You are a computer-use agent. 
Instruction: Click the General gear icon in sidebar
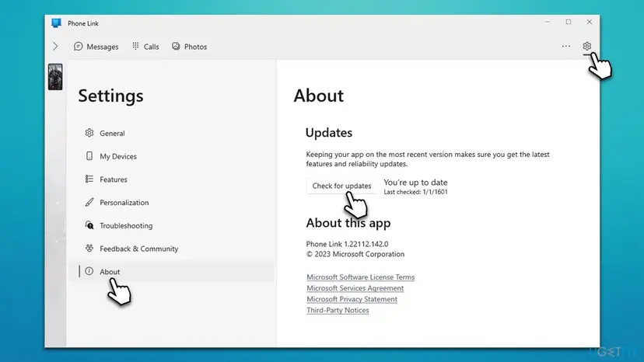(89, 133)
